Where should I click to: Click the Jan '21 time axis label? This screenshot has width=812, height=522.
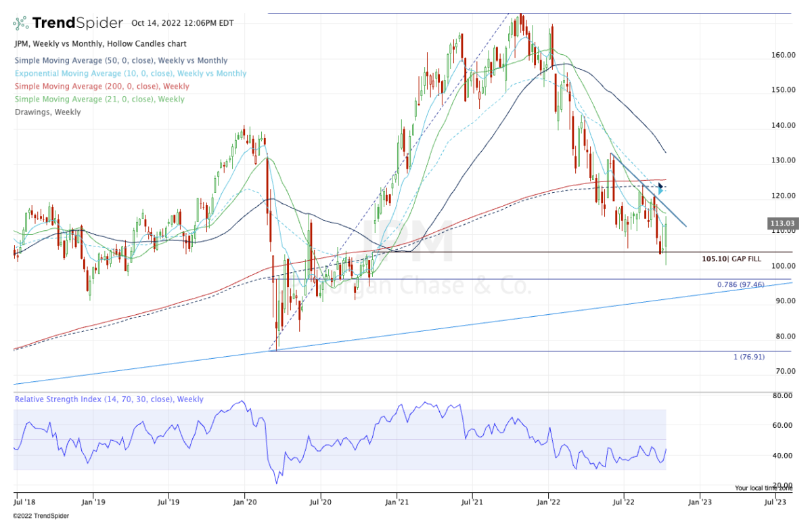pos(396,502)
